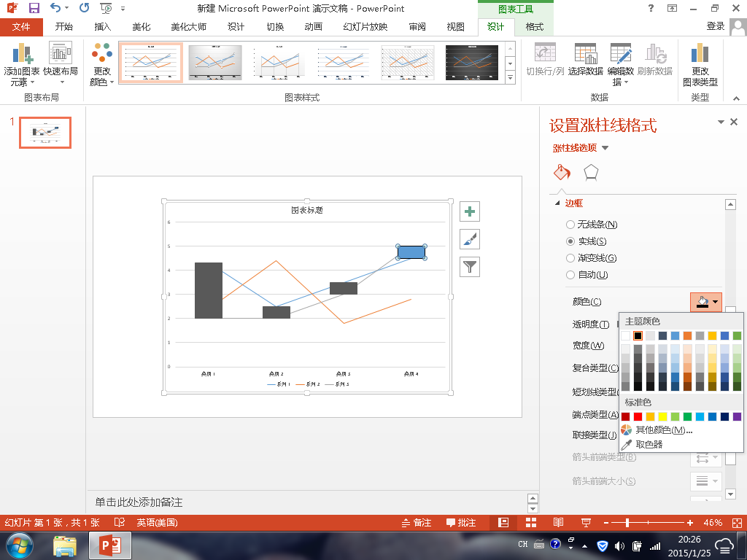
Task: Click 切换行/列 switch row column icon
Action: click(545, 52)
